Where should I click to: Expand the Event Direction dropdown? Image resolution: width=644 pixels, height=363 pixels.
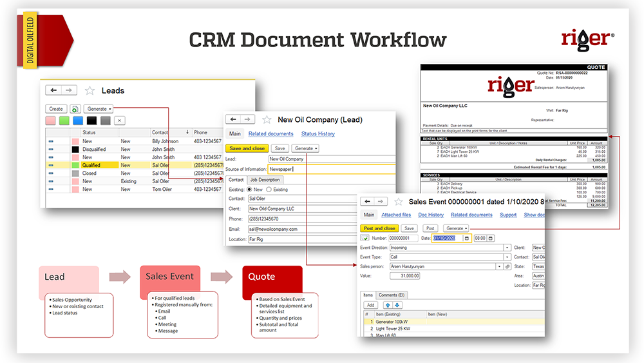point(507,248)
